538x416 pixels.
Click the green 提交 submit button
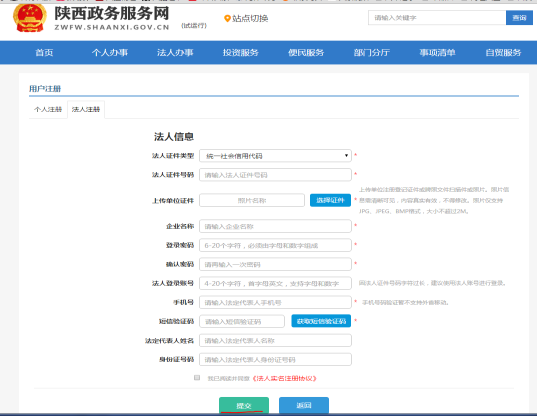pos(244,405)
